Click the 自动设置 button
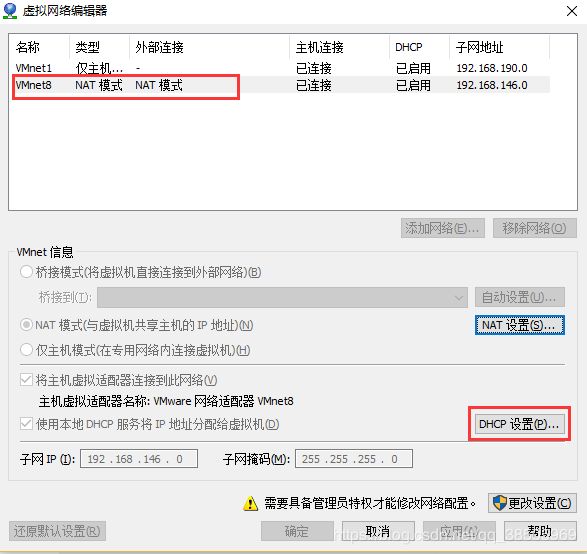Screen dimensions: 587x554 coord(520,298)
